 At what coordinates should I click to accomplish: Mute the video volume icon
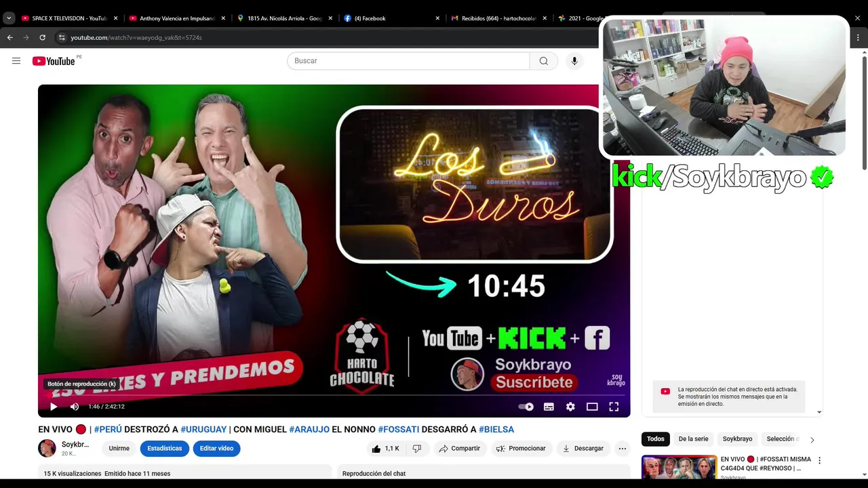75,407
